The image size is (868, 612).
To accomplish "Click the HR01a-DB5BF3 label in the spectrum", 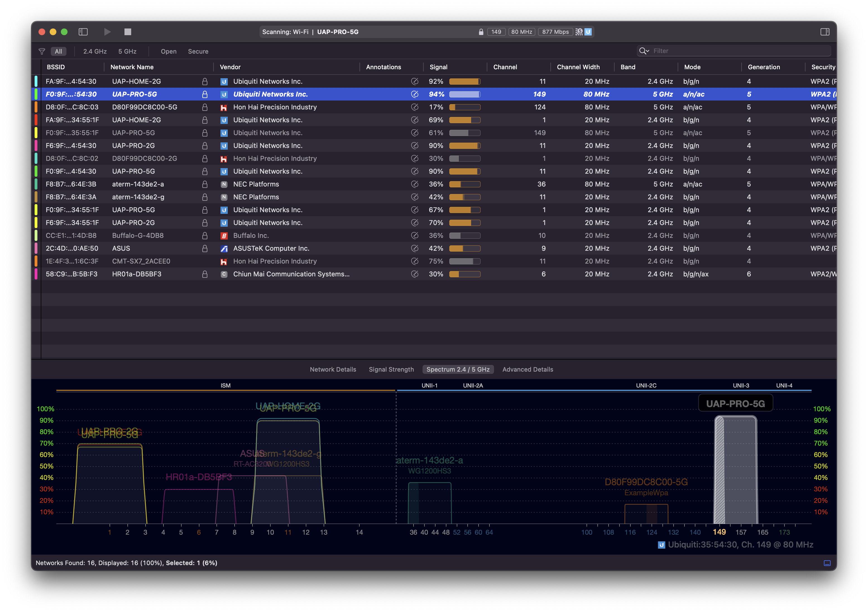I will (x=198, y=477).
